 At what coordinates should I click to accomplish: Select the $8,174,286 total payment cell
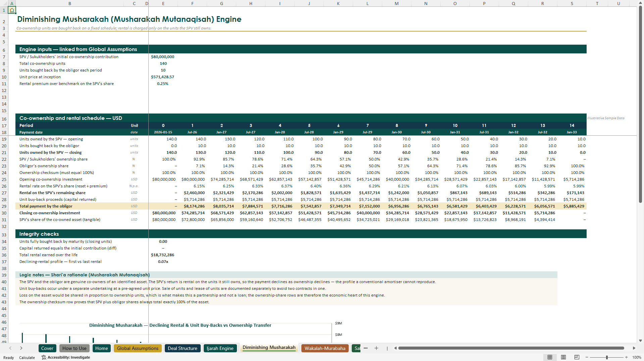click(192, 206)
